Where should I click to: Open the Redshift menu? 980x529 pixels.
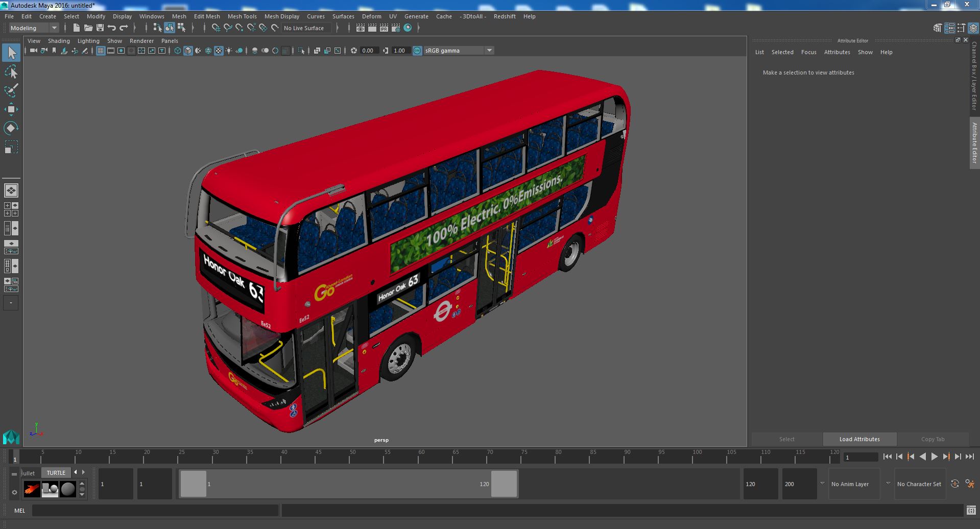pyautogui.click(x=505, y=16)
